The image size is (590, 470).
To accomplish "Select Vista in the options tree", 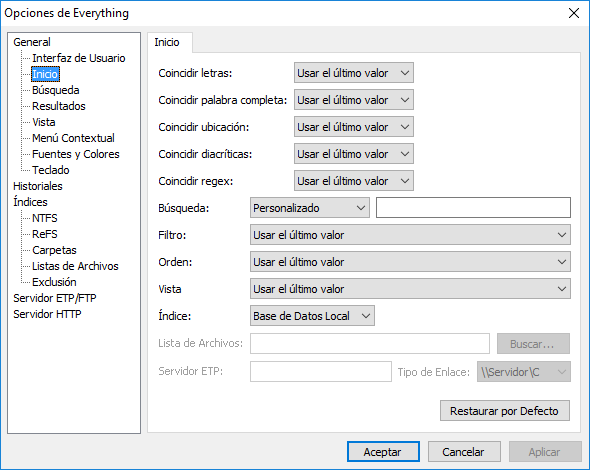I will (x=44, y=122).
